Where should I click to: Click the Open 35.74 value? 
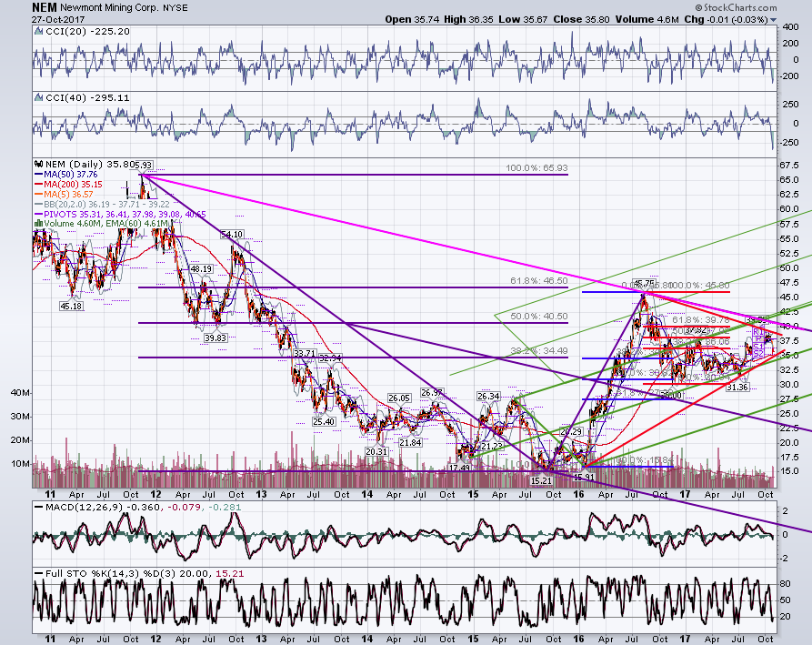412,19
